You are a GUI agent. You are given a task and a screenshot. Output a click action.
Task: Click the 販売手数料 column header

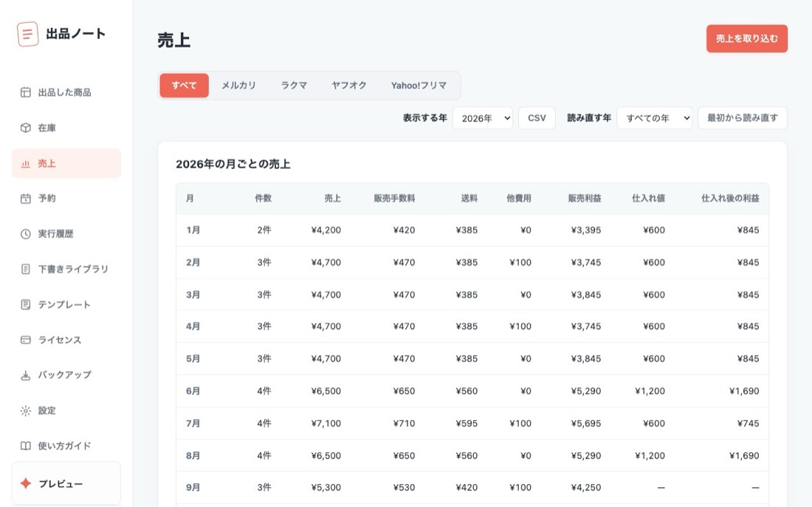tap(394, 199)
